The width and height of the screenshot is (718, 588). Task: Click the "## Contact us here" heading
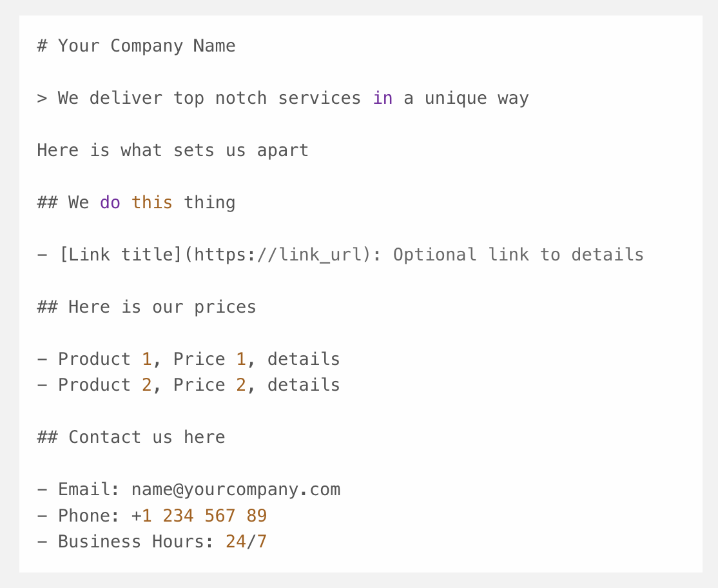[x=131, y=437]
